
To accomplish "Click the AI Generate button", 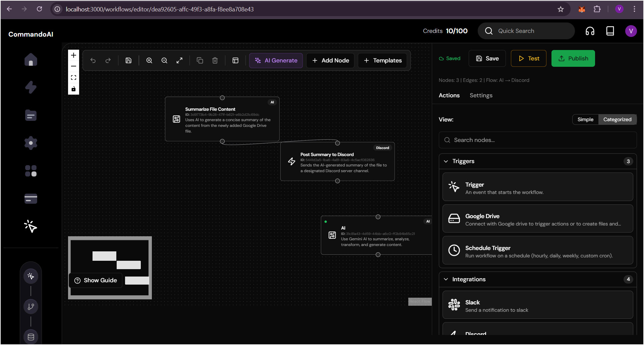I will [x=276, y=60].
